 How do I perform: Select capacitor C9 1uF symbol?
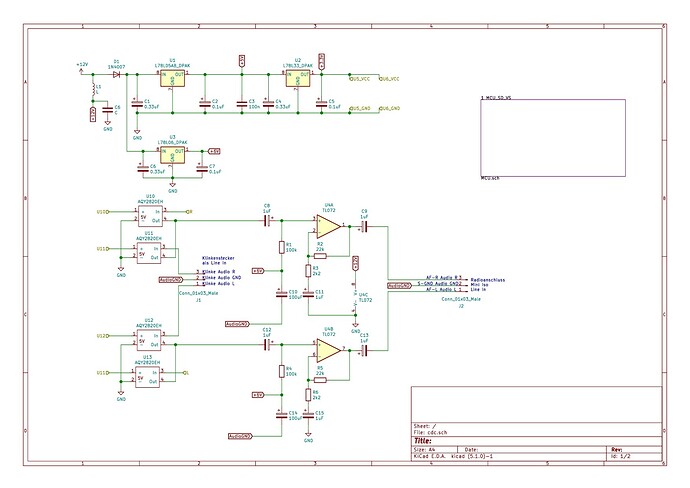coord(364,227)
